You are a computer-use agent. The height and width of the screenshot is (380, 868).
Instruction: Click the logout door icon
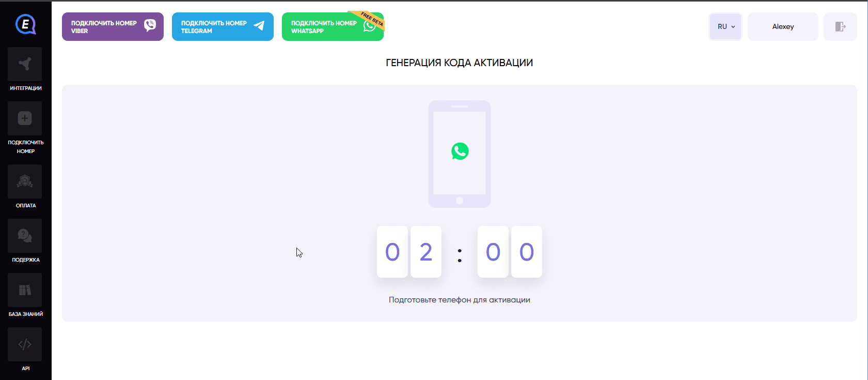840,26
